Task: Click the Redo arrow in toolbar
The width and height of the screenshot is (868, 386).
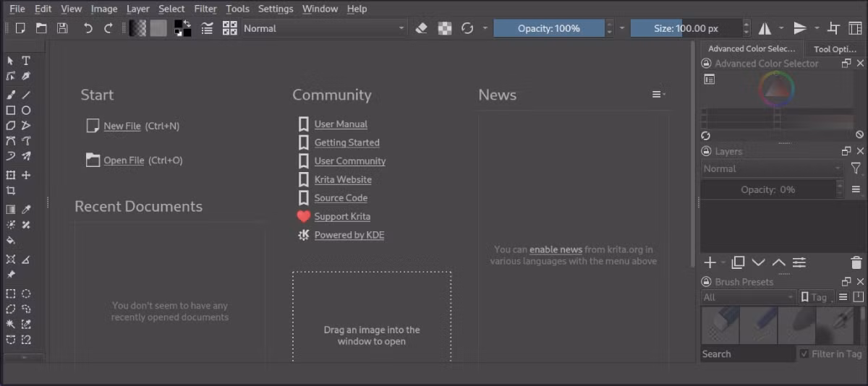Action: tap(109, 28)
